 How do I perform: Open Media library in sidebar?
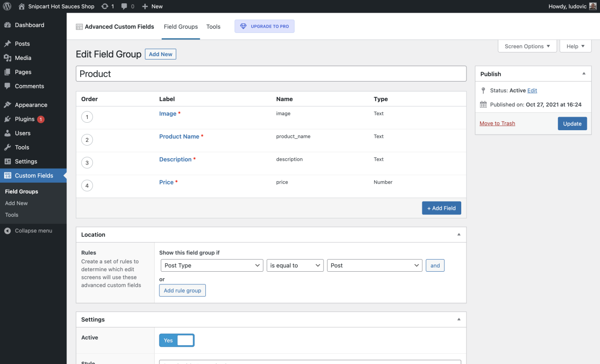(x=22, y=58)
